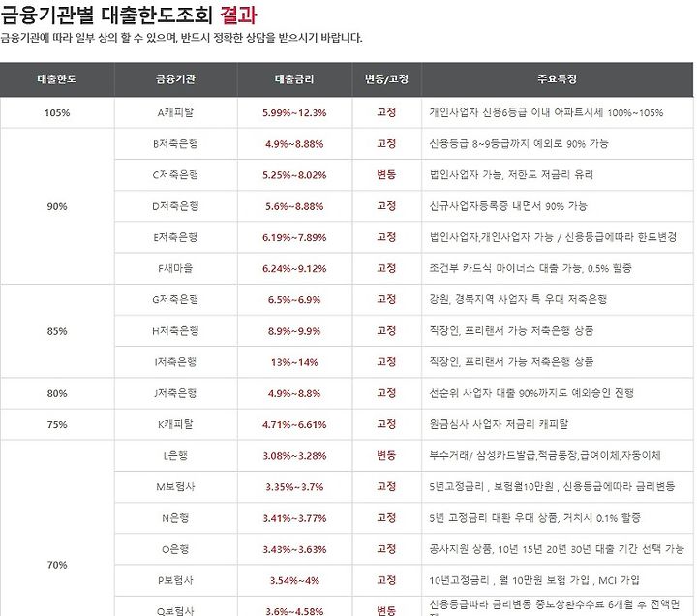Select the F새마을 institution cell
The height and width of the screenshot is (616, 697).
[175, 268]
